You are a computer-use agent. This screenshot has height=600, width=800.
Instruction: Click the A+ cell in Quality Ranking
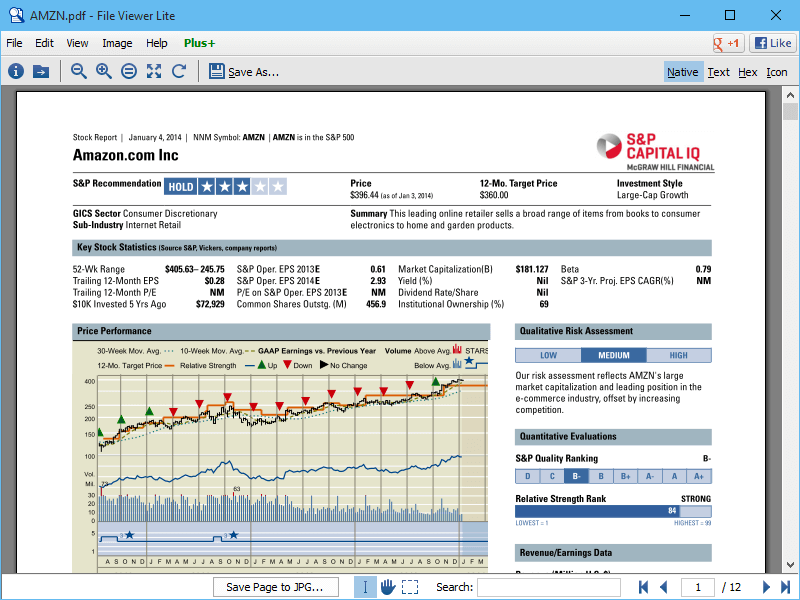699,476
